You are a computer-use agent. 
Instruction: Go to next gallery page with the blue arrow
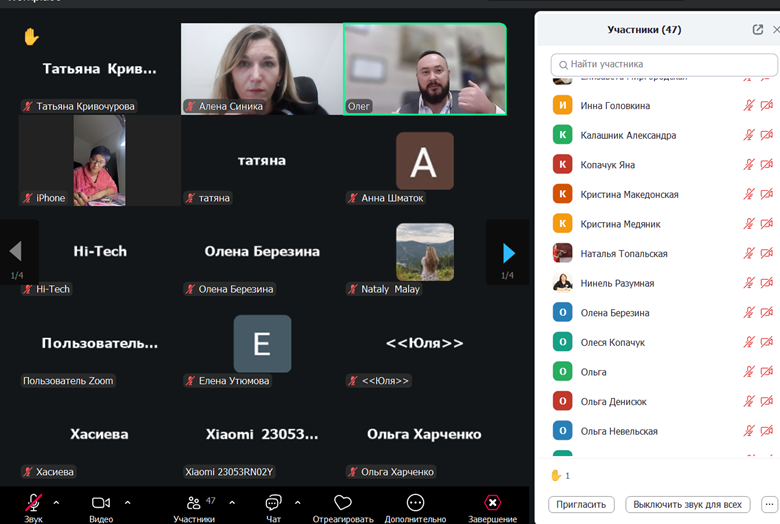509,252
